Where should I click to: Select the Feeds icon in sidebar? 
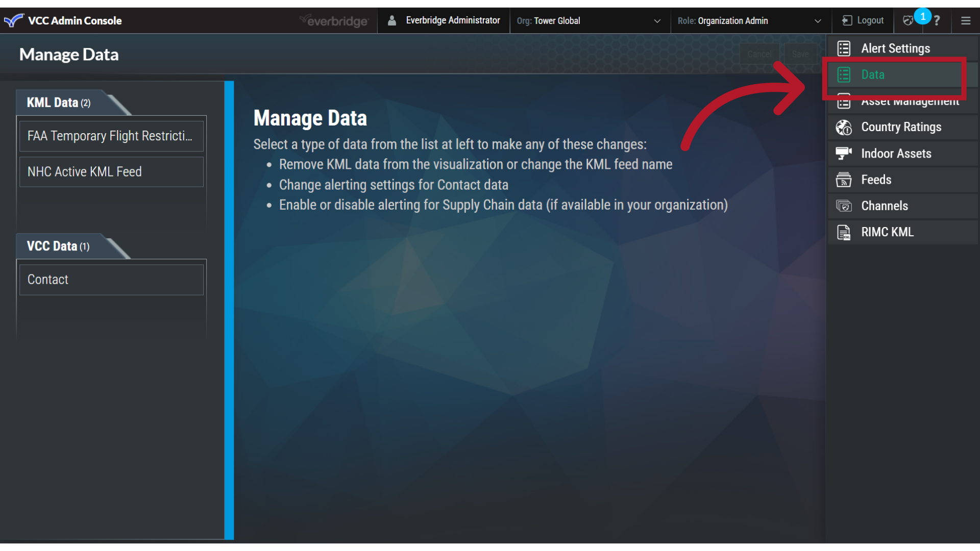pyautogui.click(x=844, y=180)
